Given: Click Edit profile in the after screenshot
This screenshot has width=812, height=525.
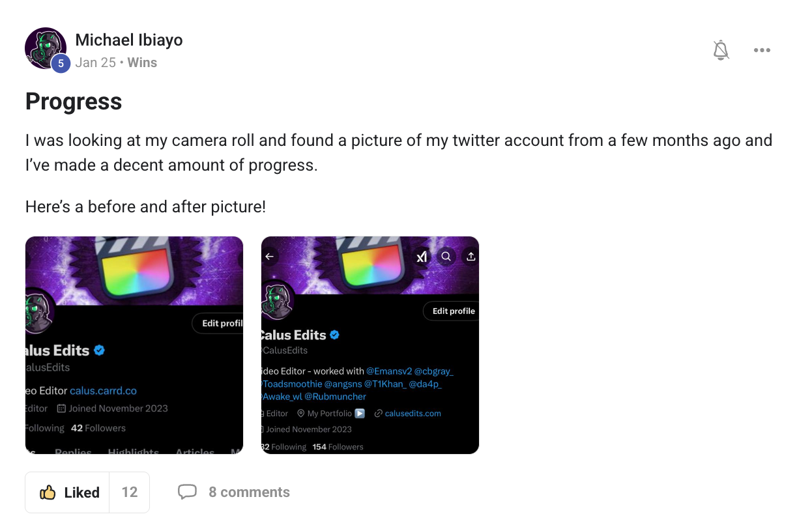Looking at the screenshot, I should [453, 311].
